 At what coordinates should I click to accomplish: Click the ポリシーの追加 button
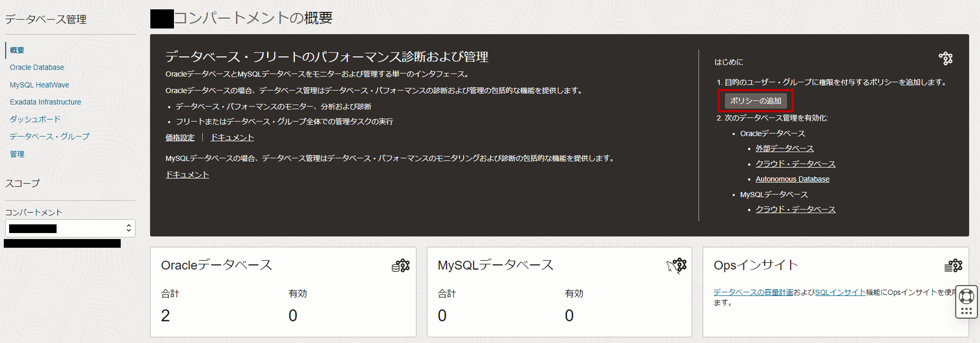[755, 101]
